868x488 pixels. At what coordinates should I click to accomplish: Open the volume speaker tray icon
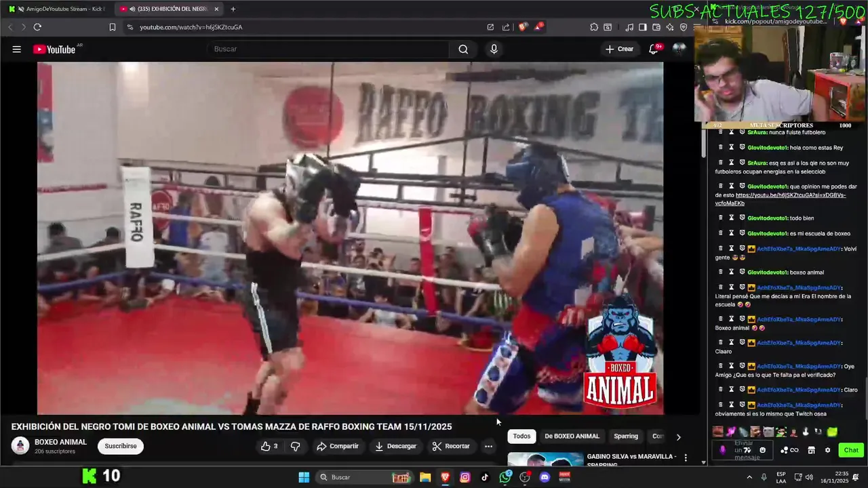pyautogui.click(x=809, y=477)
